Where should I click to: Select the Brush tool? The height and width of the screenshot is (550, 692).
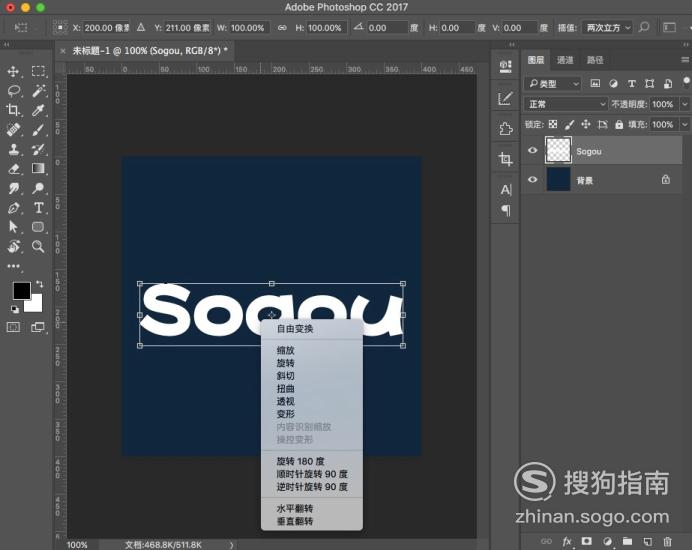38,129
